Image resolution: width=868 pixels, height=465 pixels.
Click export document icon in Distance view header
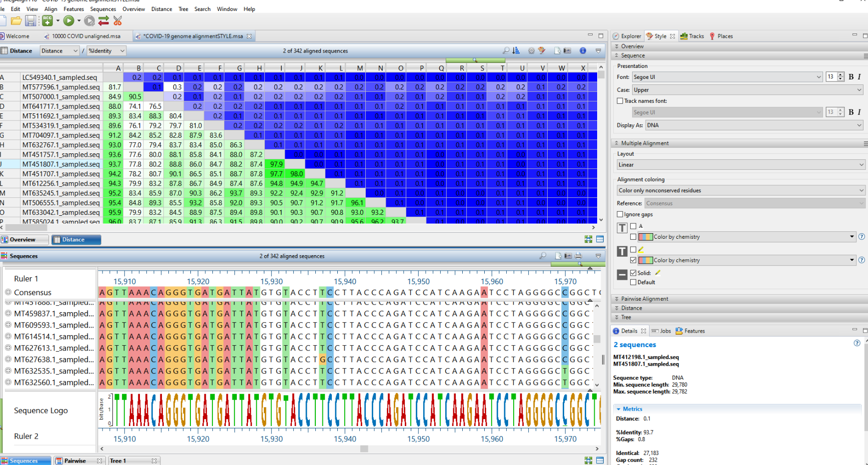click(x=557, y=50)
